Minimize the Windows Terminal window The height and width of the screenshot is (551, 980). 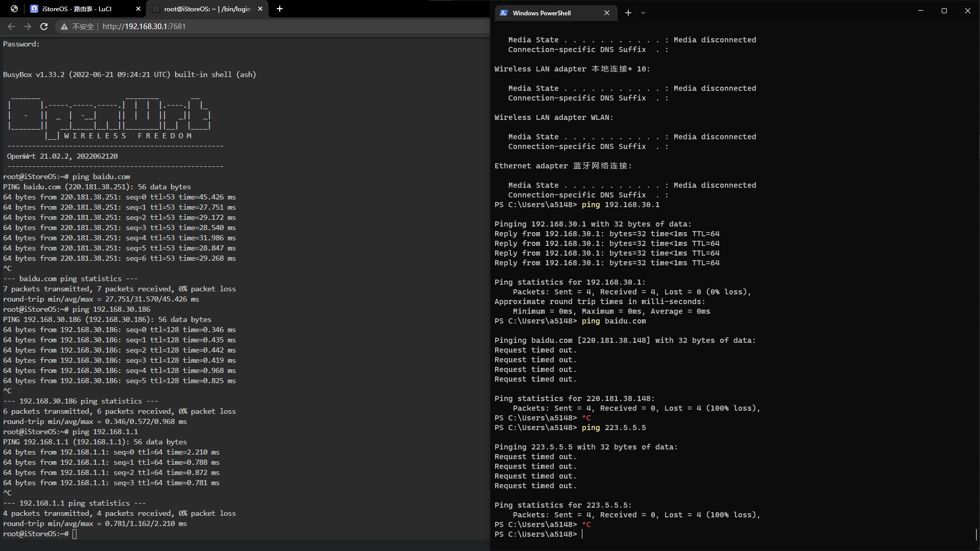pyautogui.click(x=921, y=11)
